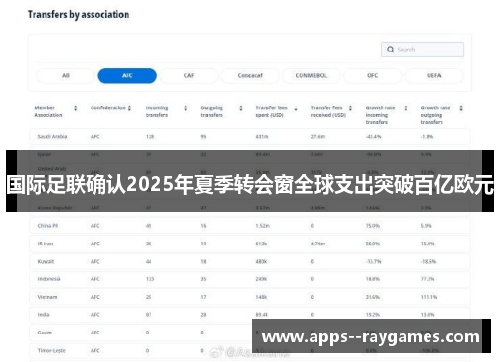Select the AFC confederation filter
This screenshot has height=362, width=500.
click(x=127, y=76)
